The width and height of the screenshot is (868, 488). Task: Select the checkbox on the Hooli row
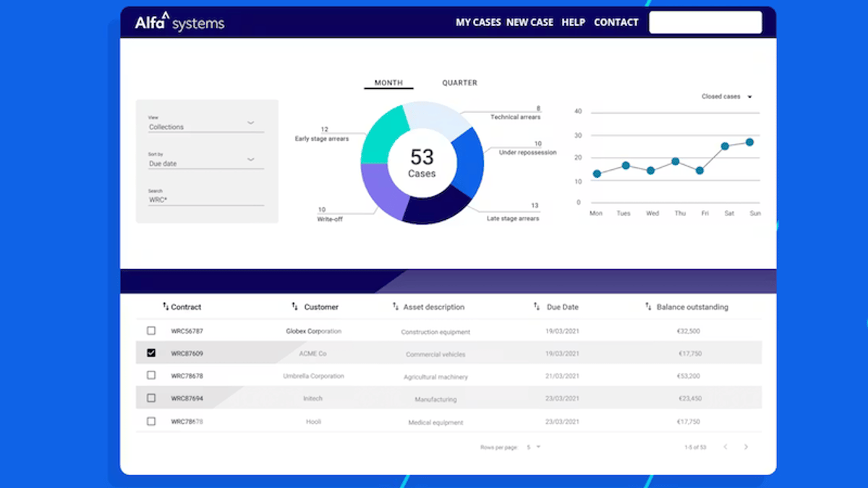[151, 421]
